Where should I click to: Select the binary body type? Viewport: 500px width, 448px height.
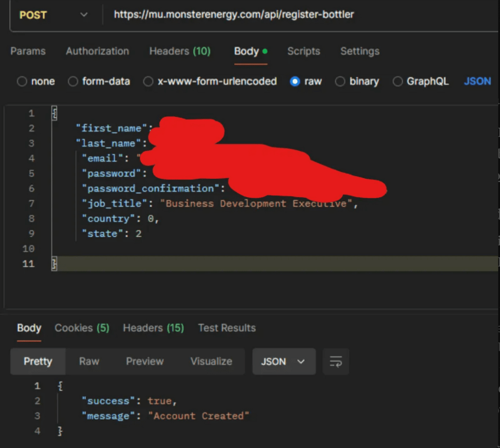tap(357, 81)
